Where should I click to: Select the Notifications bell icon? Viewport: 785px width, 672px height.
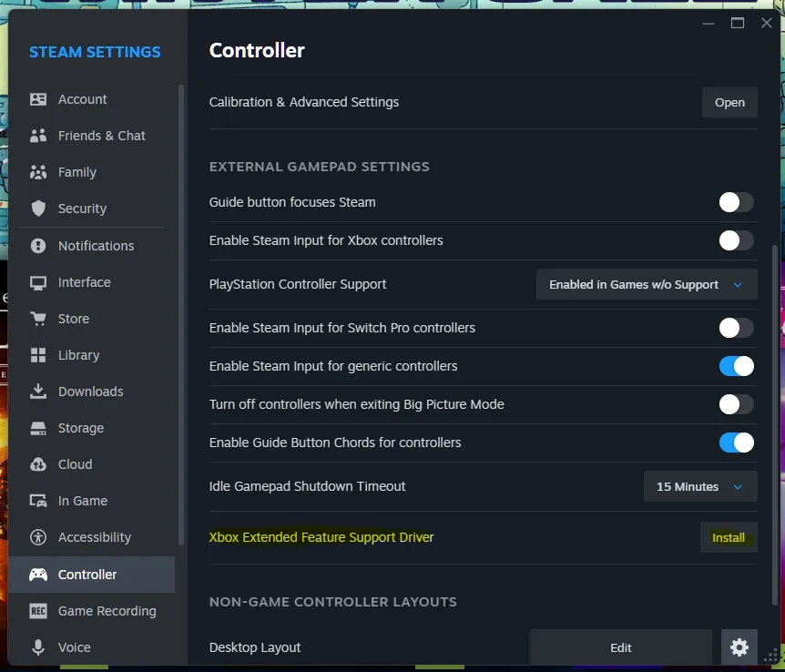point(38,245)
